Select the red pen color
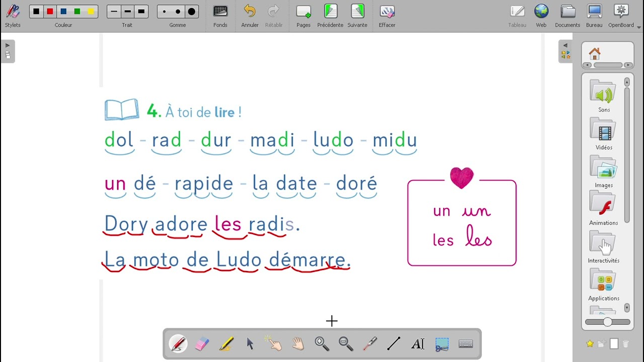Viewport: 644px width, 362px height. click(x=50, y=12)
